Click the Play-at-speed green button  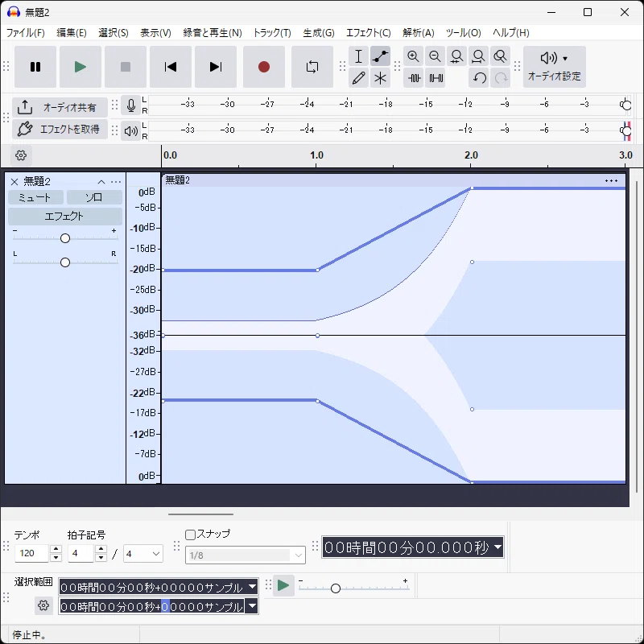coord(283,586)
